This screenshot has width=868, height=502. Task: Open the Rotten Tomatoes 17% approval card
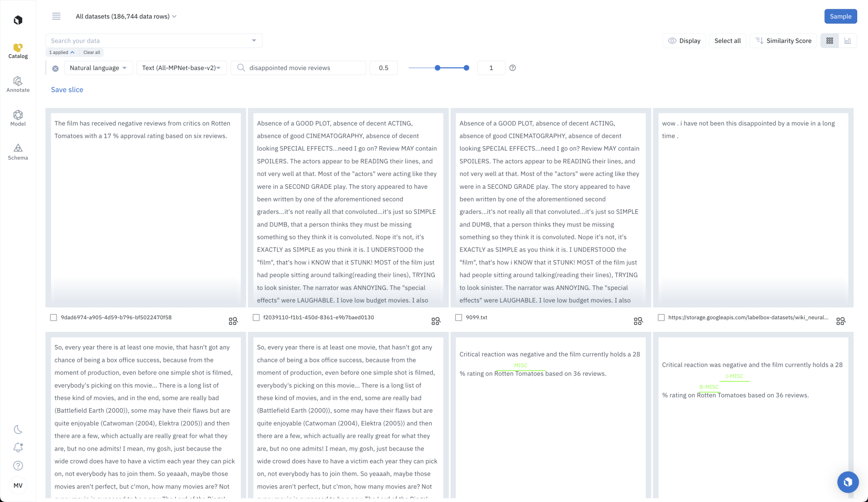click(146, 208)
